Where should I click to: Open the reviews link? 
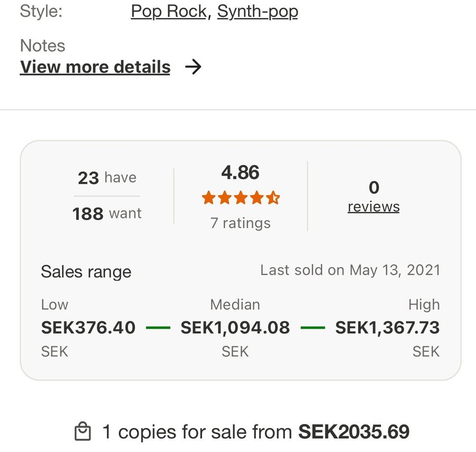373,206
